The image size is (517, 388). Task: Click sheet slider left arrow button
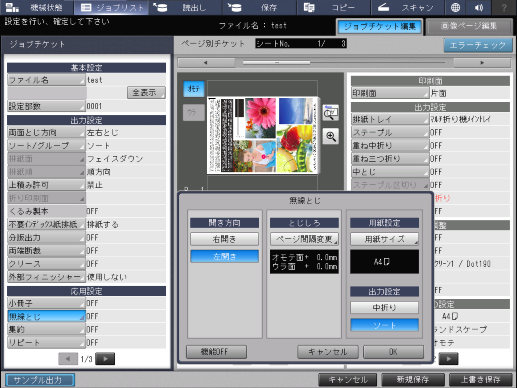tap(206, 62)
